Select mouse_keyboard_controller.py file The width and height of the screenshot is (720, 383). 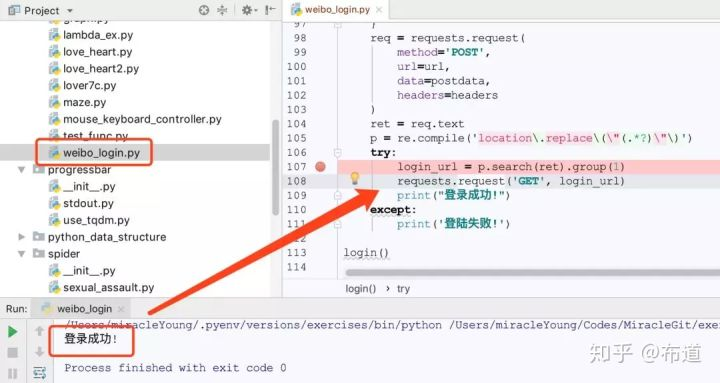tap(142, 119)
